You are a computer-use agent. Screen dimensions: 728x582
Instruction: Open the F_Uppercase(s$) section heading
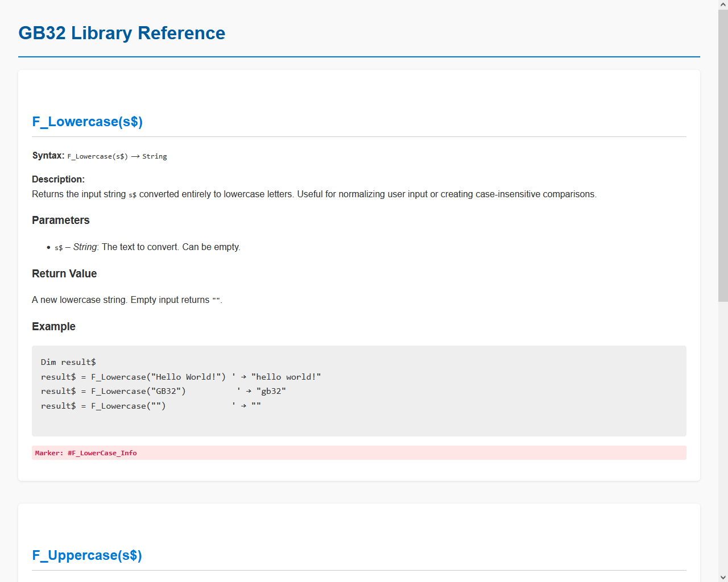(87, 555)
